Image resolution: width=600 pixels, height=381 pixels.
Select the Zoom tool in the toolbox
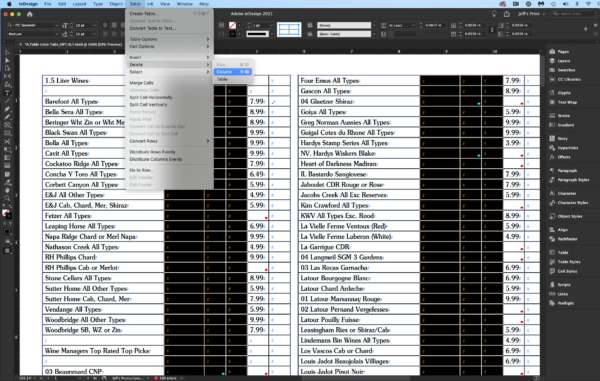pos(7,198)
